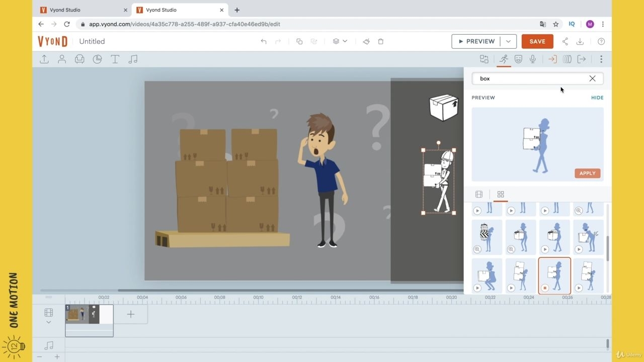Bookmark the page with star icon
This screenshot has width=644, height=362.
pyautogui.click(x=556, y=24)
